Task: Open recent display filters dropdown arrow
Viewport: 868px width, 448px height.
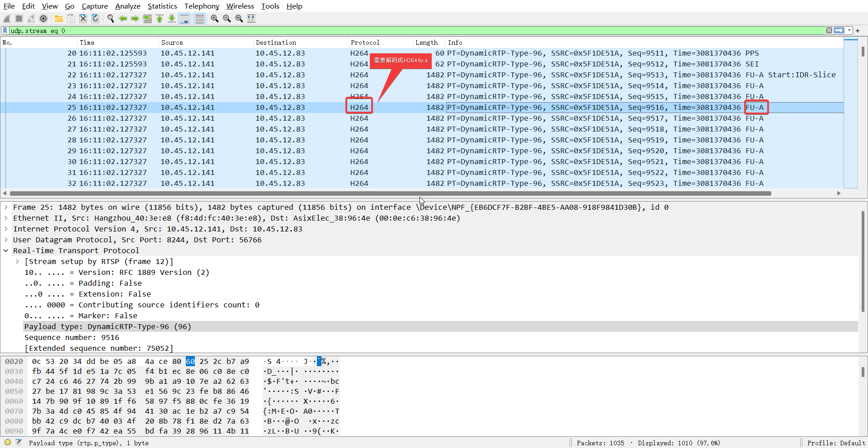Action: 849,31
